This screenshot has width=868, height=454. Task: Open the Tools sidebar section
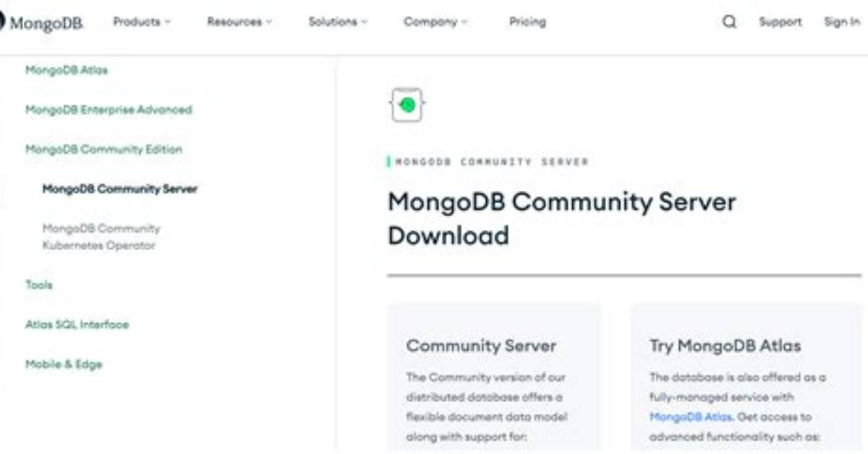tap(39, 285)
